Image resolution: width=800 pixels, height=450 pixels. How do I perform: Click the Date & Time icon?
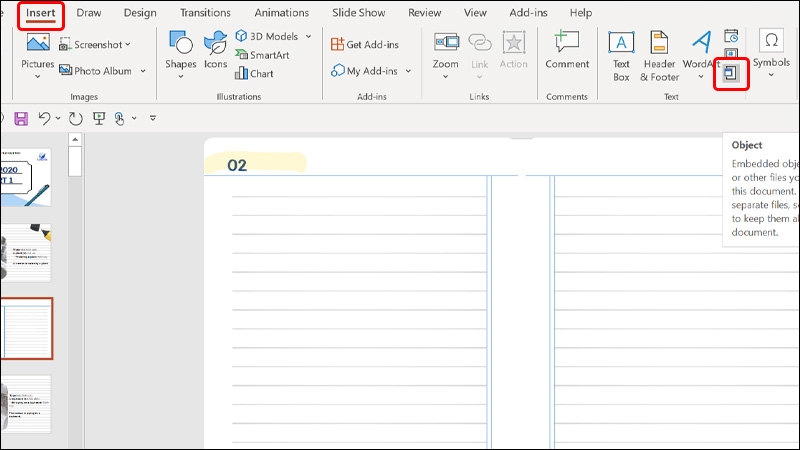click(731, 36)
